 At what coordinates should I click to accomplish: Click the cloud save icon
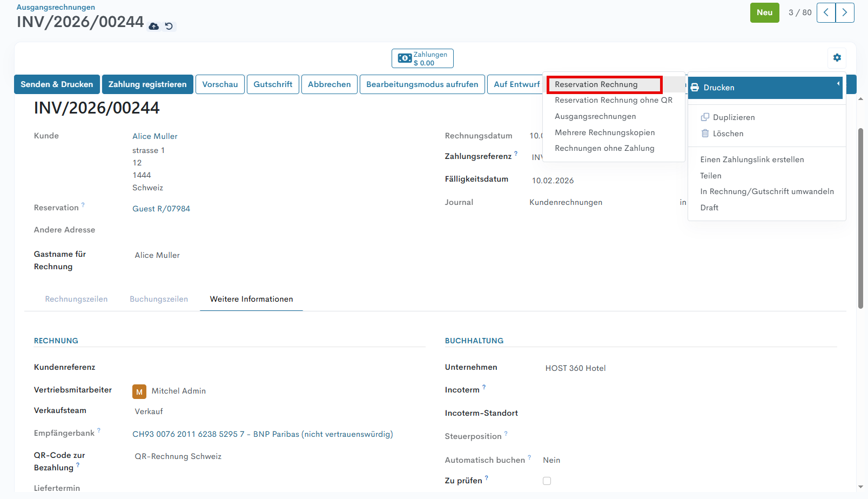click(x=154, y=26)
